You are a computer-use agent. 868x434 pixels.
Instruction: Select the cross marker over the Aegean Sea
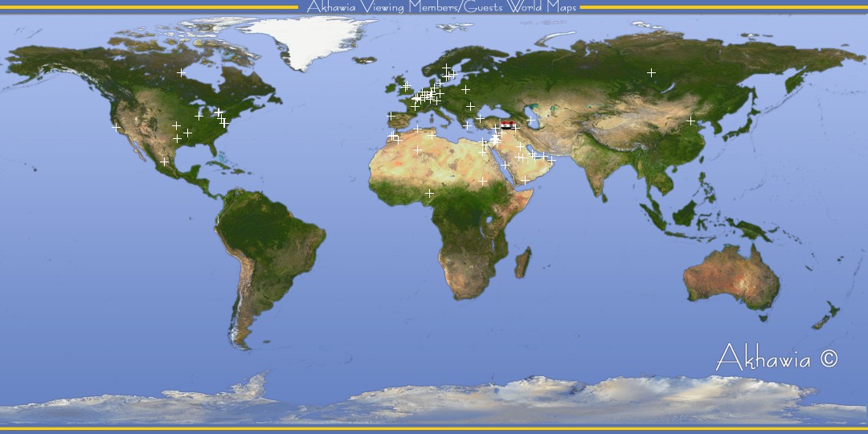click(x=467, y=125)
